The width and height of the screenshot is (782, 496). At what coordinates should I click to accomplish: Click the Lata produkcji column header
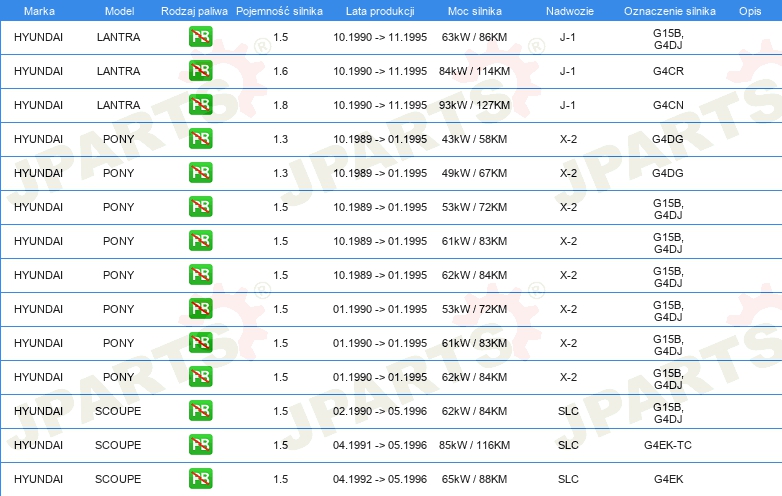[380, 11]
